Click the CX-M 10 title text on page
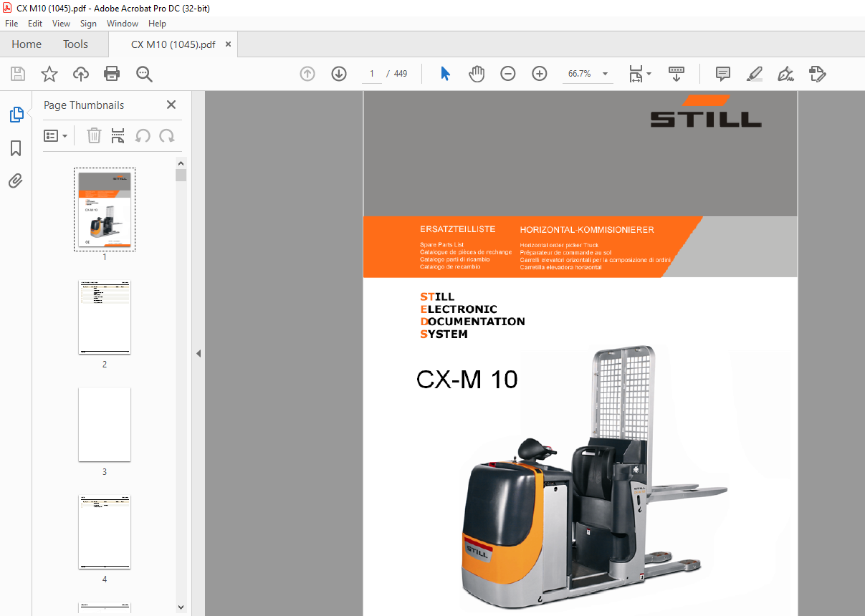This screenshot has height=616, width=865. point(467,379)
